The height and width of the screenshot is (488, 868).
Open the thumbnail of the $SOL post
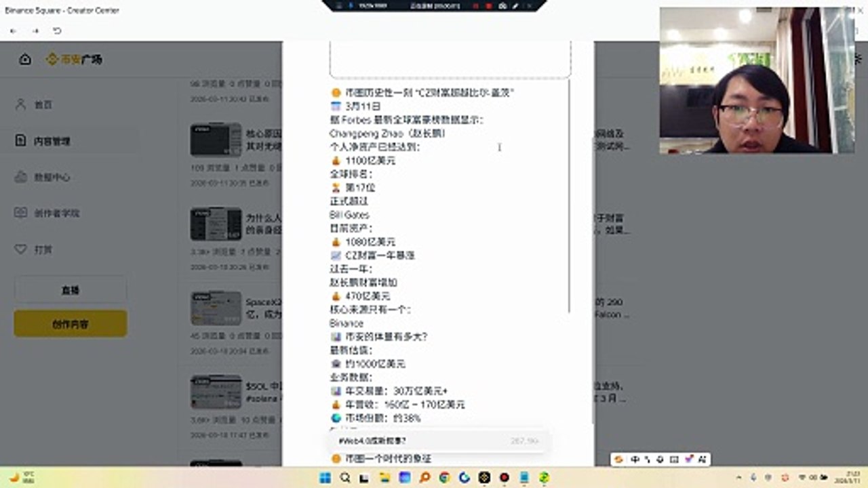216,392
